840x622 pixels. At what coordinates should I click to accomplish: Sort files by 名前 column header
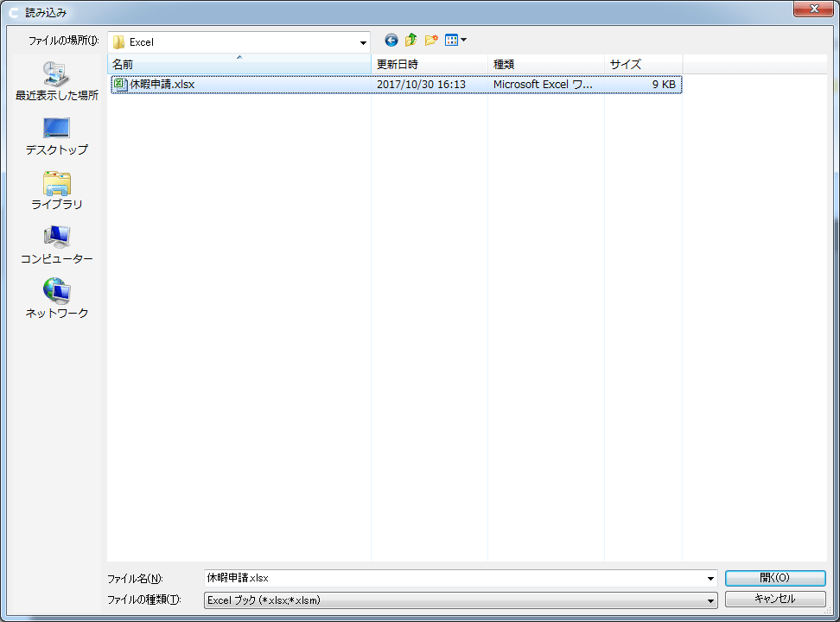239,65
